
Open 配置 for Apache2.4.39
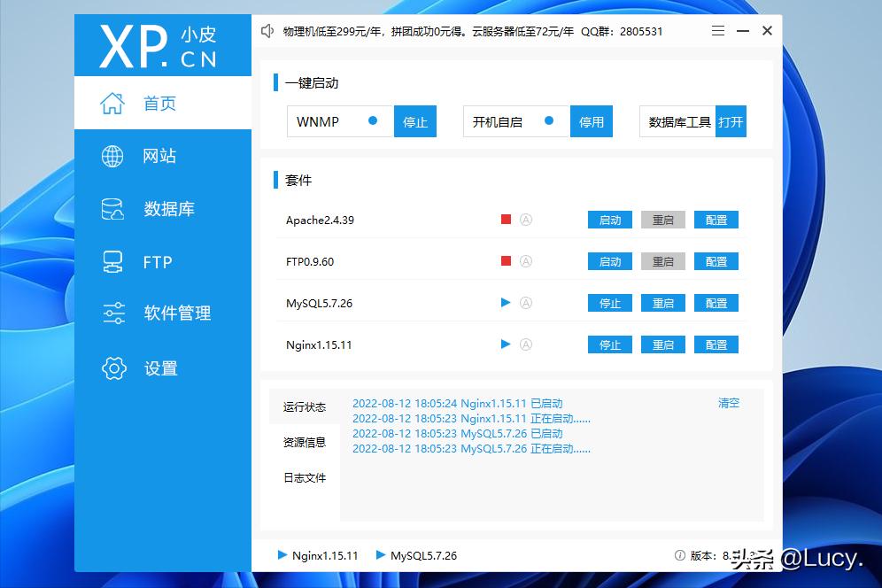click(x=716, y=220)
